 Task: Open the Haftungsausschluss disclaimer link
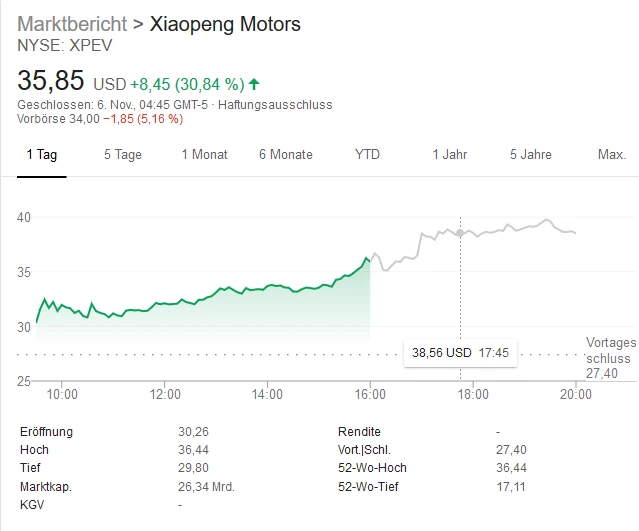tap(275, 105)
